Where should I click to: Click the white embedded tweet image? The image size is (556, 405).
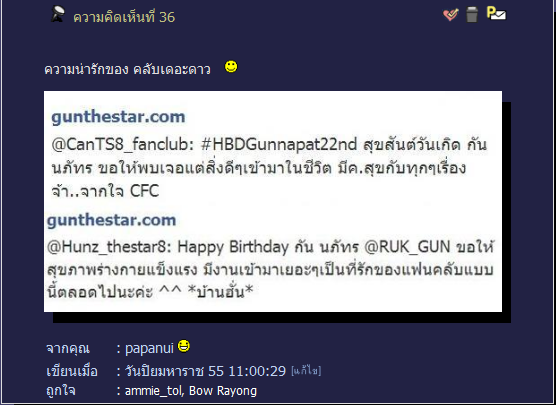(273, 201)
